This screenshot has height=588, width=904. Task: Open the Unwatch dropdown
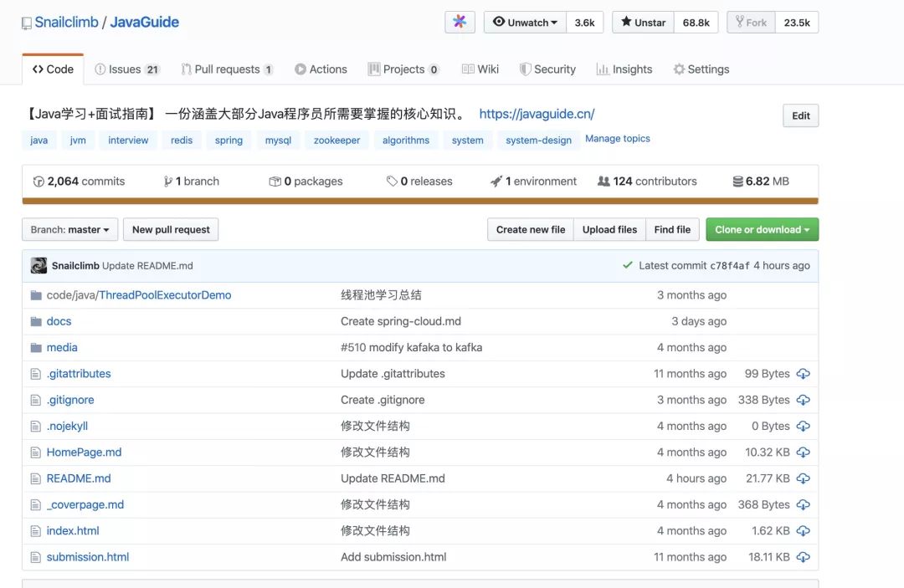click(x=525, y=23)
